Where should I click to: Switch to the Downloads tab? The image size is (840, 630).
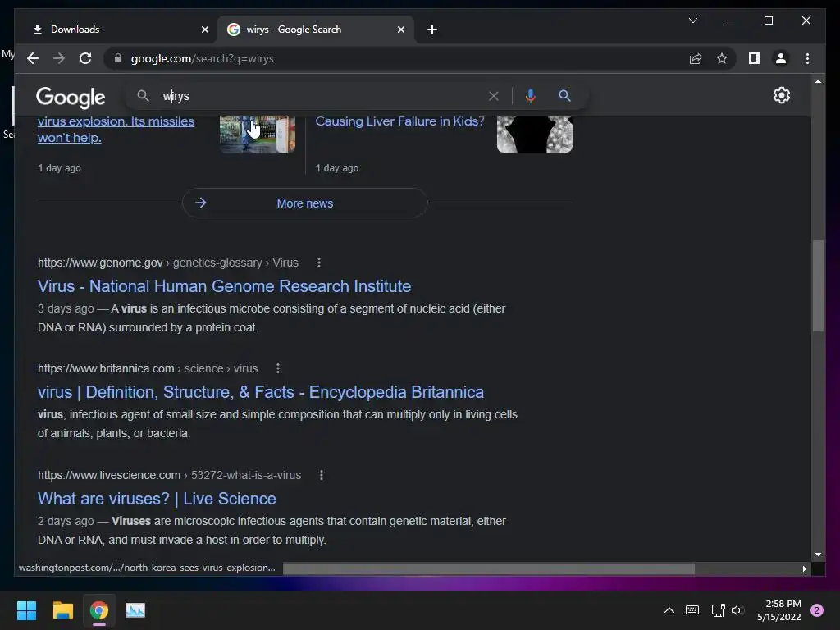click(121, 30)
